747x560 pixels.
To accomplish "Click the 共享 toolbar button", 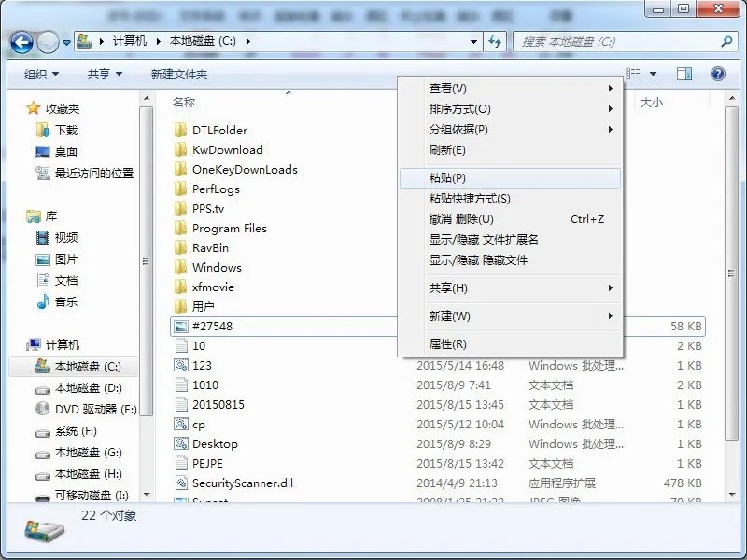I will coord(101,74).
